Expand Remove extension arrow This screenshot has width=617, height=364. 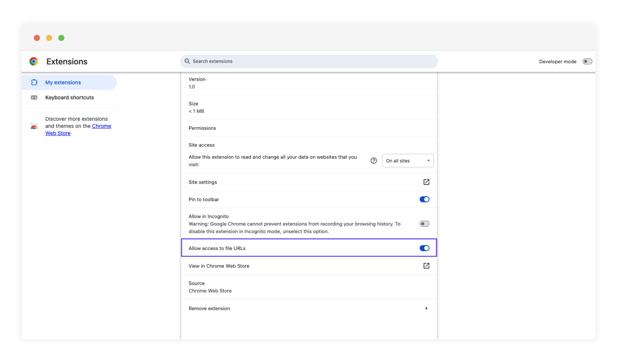coord(426,308)
